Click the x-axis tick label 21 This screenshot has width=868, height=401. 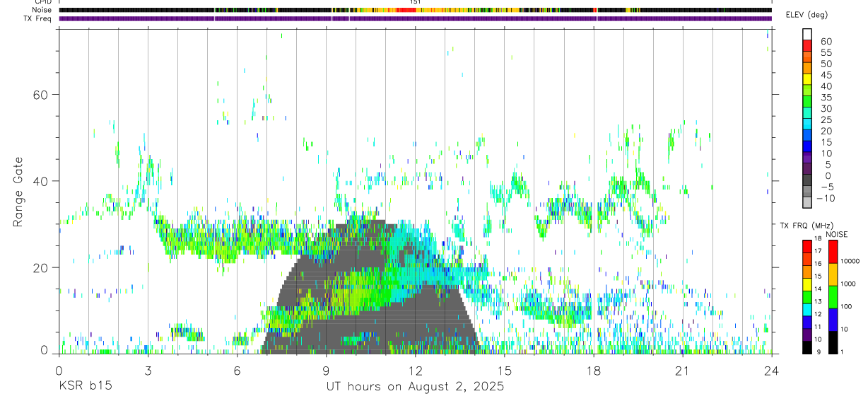click(x=683, y=371)
